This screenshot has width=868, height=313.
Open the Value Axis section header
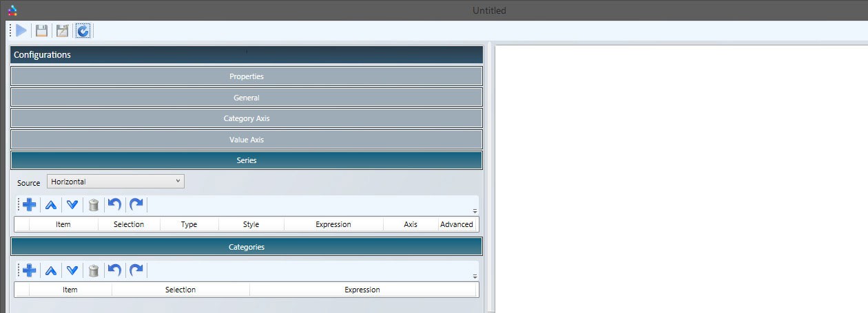pos(246,140)
